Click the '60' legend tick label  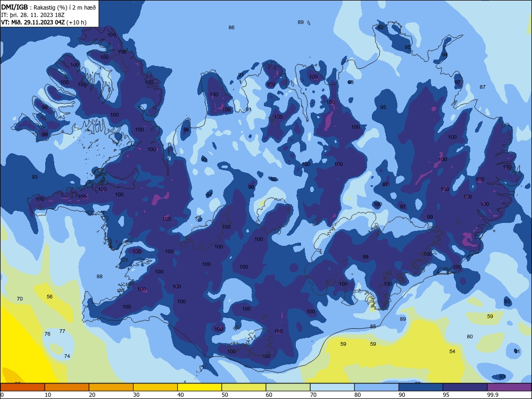(x=269, y=395)
